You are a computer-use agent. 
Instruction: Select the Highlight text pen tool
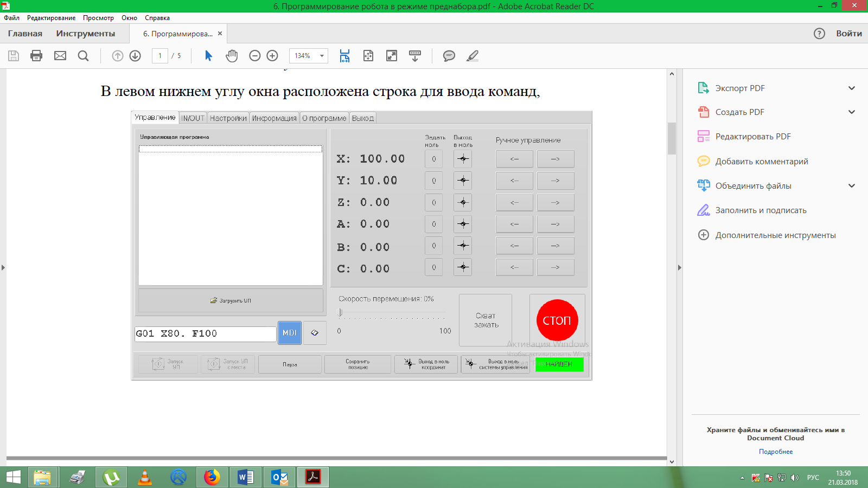point(473,56)
